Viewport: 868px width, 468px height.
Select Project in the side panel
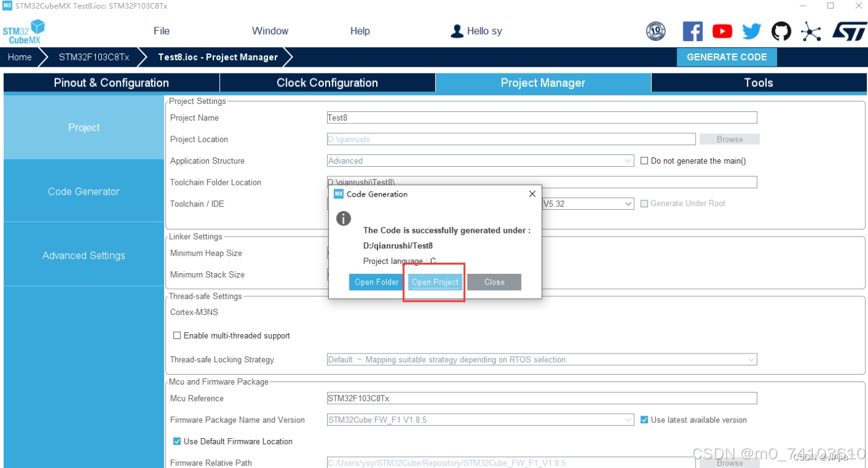pyautogui.click(x=84, y=128)
